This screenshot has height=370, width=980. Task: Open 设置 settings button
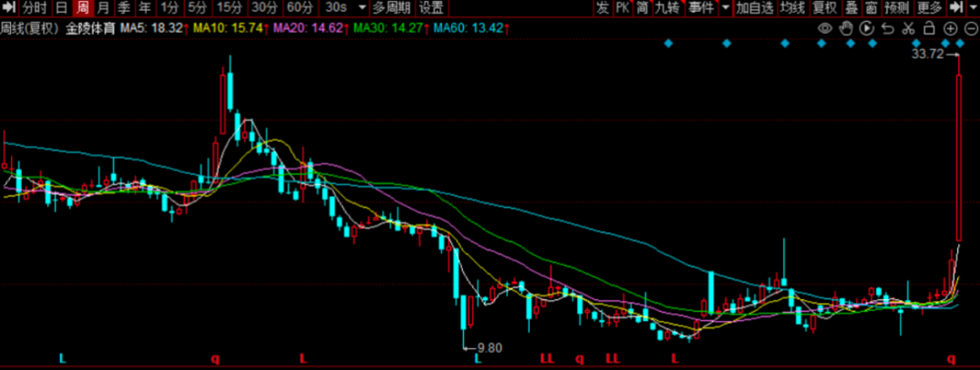point(432,8)
